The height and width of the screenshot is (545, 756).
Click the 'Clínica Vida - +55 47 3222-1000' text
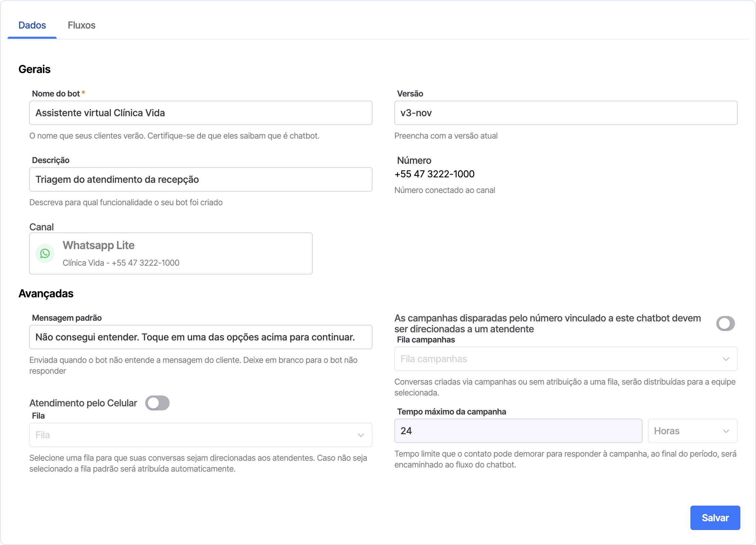tap(121, 263)
